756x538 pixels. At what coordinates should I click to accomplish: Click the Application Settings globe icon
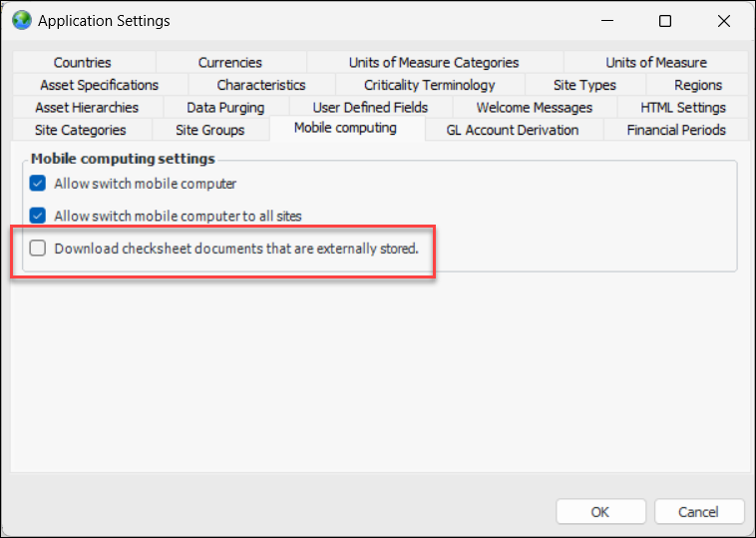pos(21,20)
